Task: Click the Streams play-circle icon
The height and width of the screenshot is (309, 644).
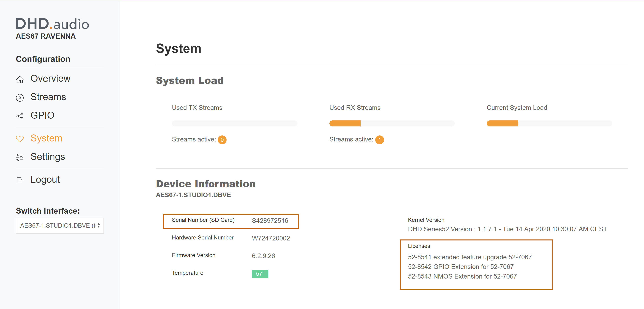Action: (20, 98)
